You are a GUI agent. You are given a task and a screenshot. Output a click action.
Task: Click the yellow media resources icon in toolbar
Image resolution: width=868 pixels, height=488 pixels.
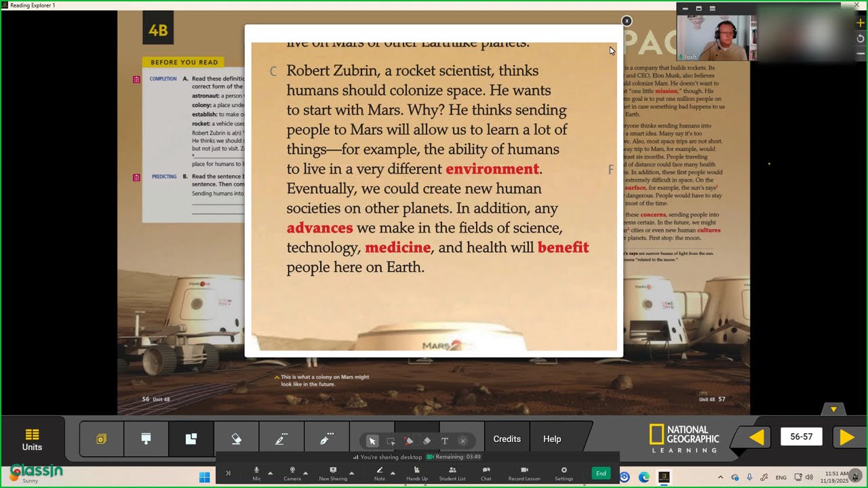tap(101, 439)
